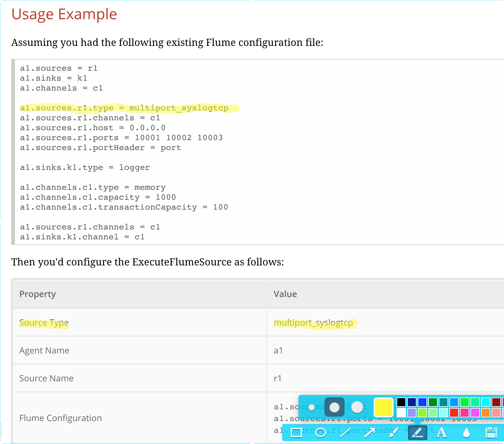Choose the medium stroke size
This screenshot has height=444, width=504.
[x=334, y=407]
